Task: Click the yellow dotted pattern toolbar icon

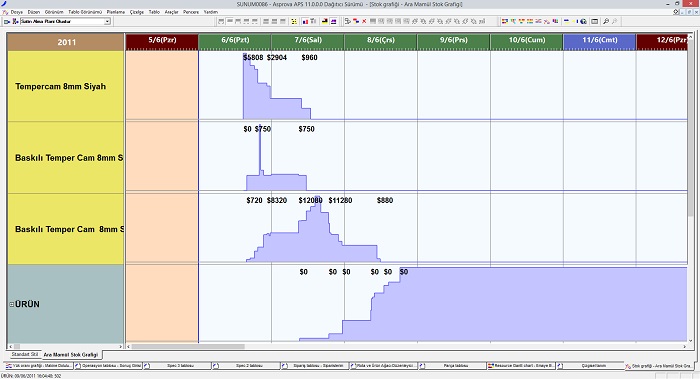Action: [x=294, y=21]
